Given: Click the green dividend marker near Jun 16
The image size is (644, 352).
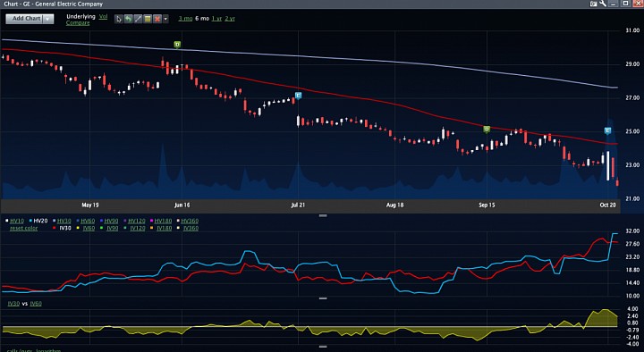Looking at the screenshot, I should click(177, 45).
